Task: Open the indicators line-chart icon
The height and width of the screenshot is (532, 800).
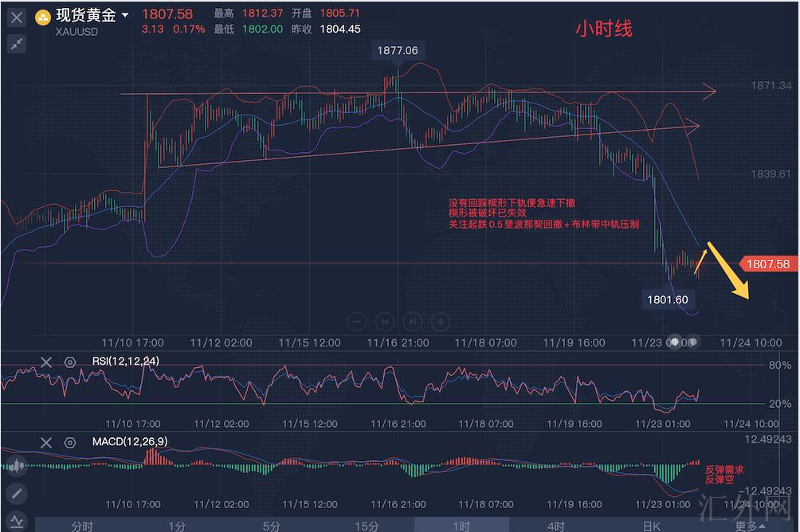Action: click(16, 520)
